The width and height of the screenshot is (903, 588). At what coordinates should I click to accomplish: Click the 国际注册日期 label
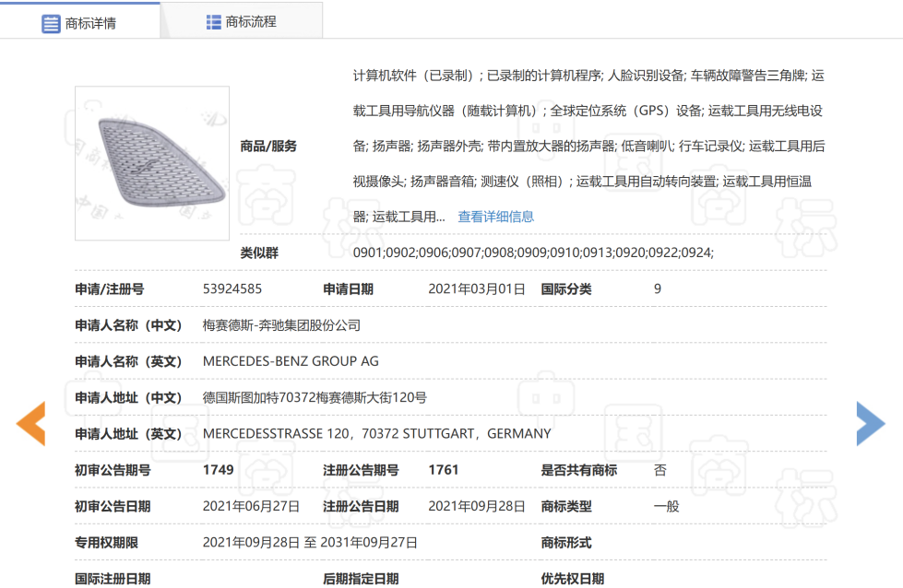point(113,579)
